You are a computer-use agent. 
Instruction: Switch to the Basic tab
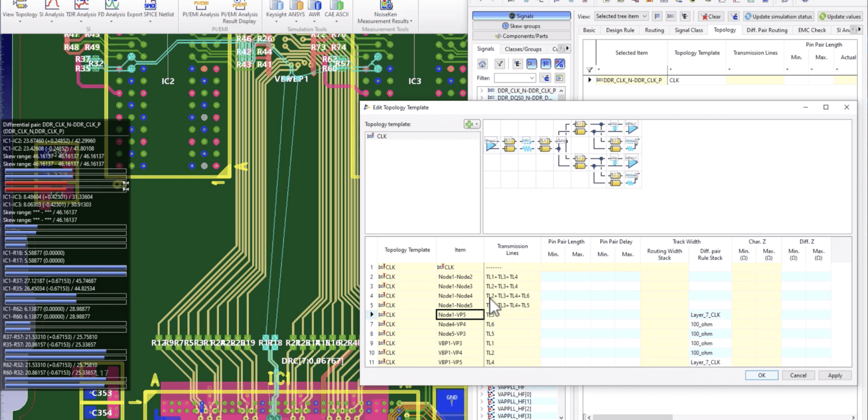[x=589, y=30]
